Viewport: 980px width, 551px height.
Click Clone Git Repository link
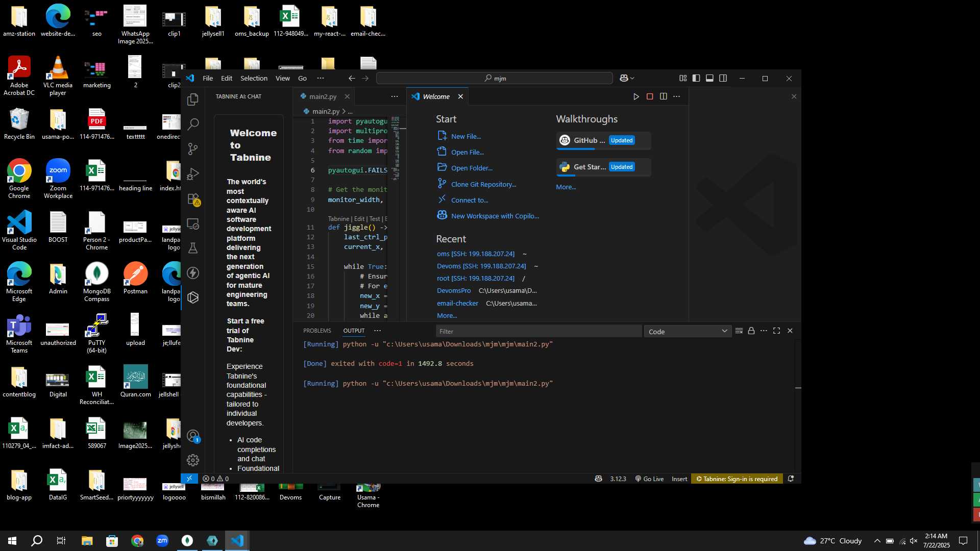483,184
